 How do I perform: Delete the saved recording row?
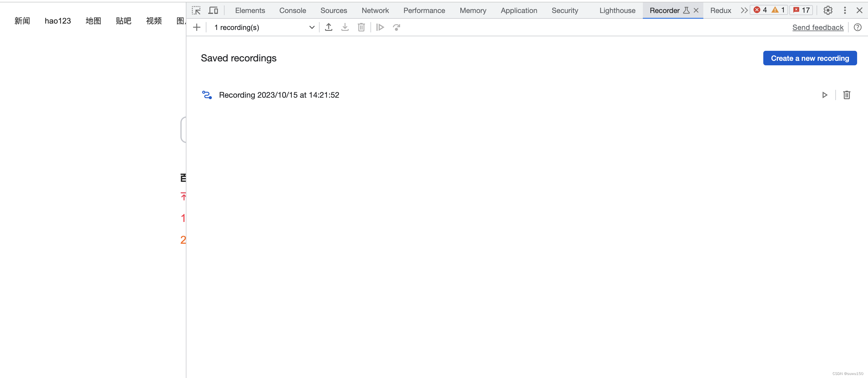[x=847, y=95]
